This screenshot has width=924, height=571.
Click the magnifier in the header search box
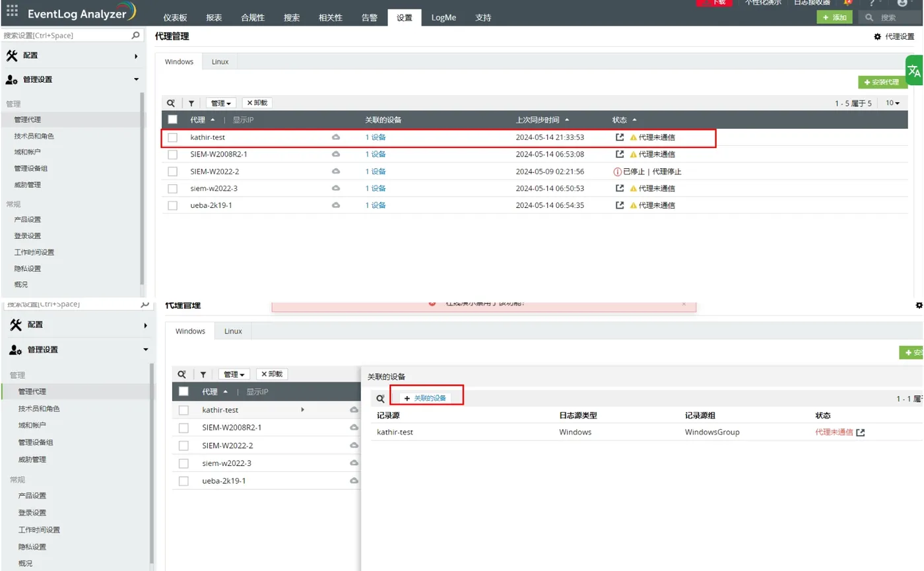coord(870,17)
